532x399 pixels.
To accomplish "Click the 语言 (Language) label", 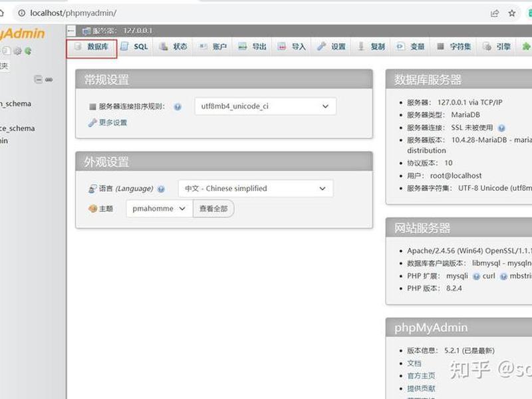I will tap(126, 189).
